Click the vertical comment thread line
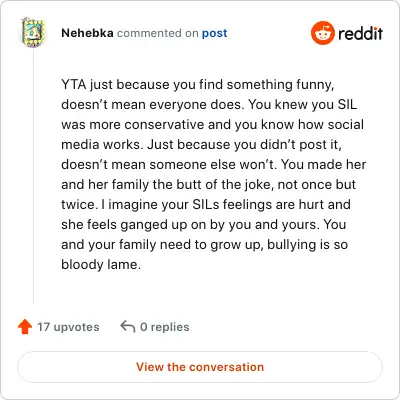This screenshot has width=400, height=400. (x=33, y=177)
